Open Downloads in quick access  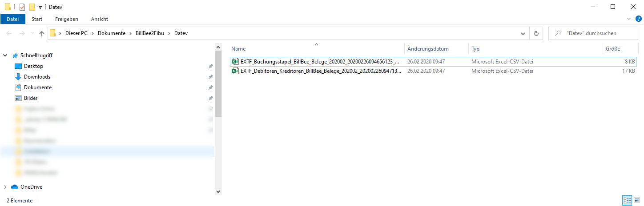[37, 77]
